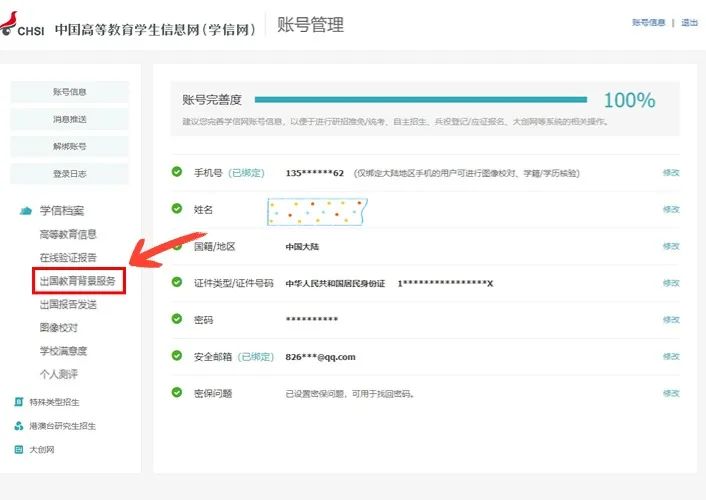This screenshot has height=500, width=706.
Task: Click the 账号完善度 label
Action: coord(212,100)
